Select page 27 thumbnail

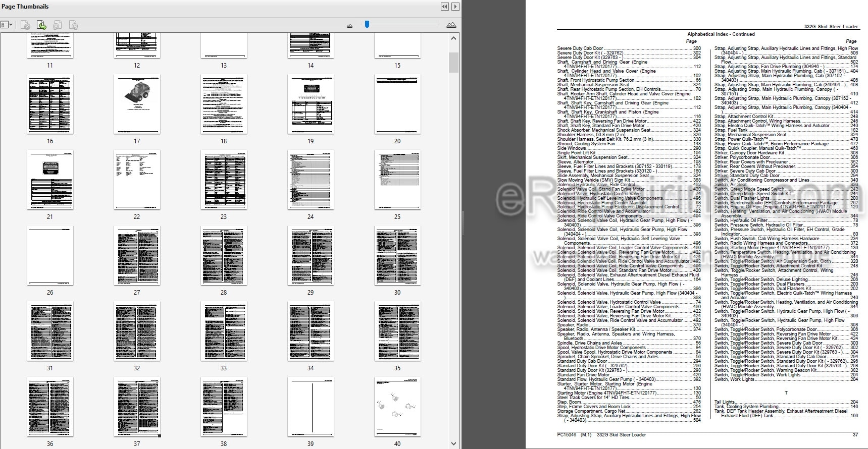tap(137, 256)
